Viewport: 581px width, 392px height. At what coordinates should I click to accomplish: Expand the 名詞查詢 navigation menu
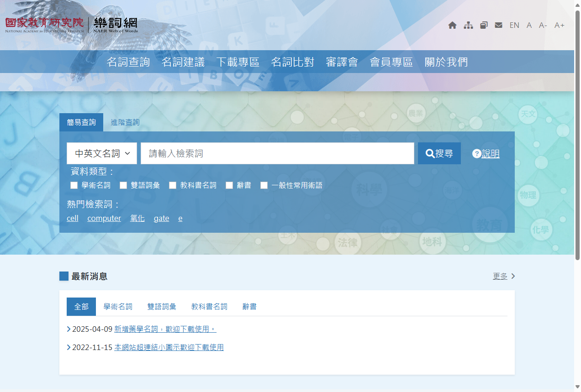pos(128,62)
